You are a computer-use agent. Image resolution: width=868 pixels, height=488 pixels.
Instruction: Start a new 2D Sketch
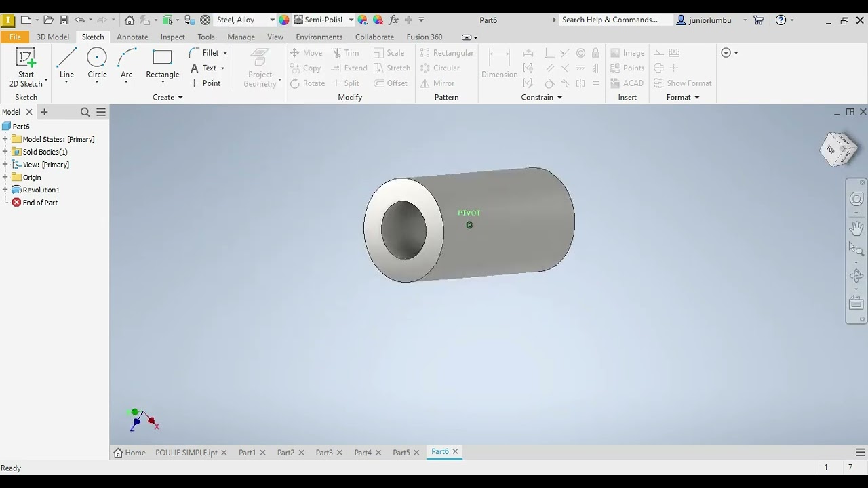point(26,68)
